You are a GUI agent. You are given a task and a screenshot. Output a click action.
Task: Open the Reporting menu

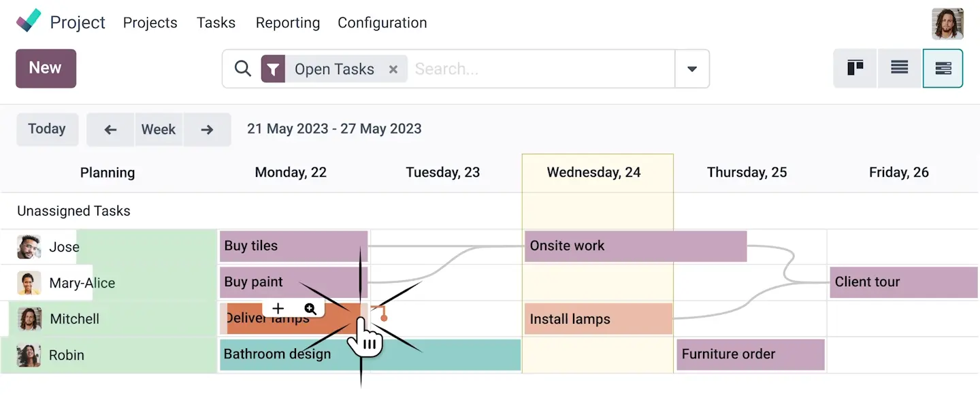coord(288,22)
